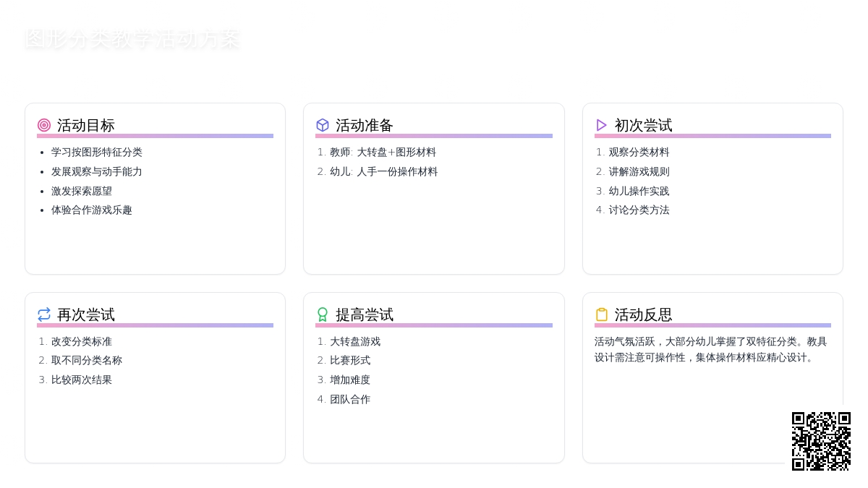Select the heading 活动目标
This screenshot has height=488, width=868.
tap(86, 125)
